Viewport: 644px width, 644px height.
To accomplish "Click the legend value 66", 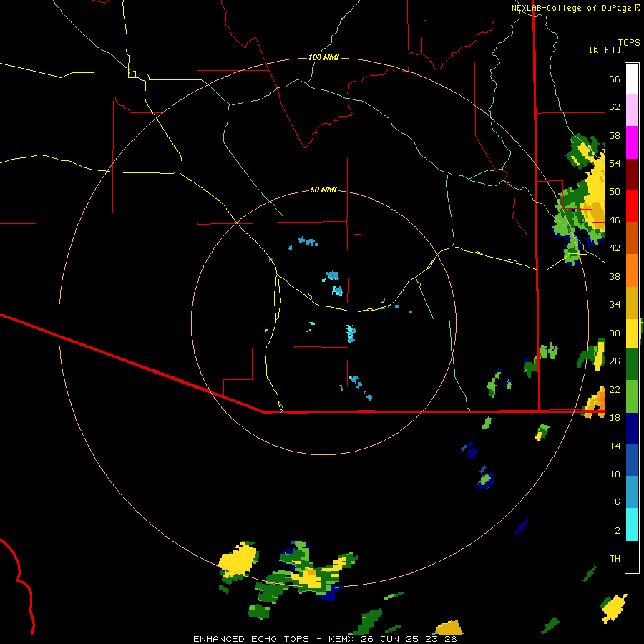I will (615, 79).
